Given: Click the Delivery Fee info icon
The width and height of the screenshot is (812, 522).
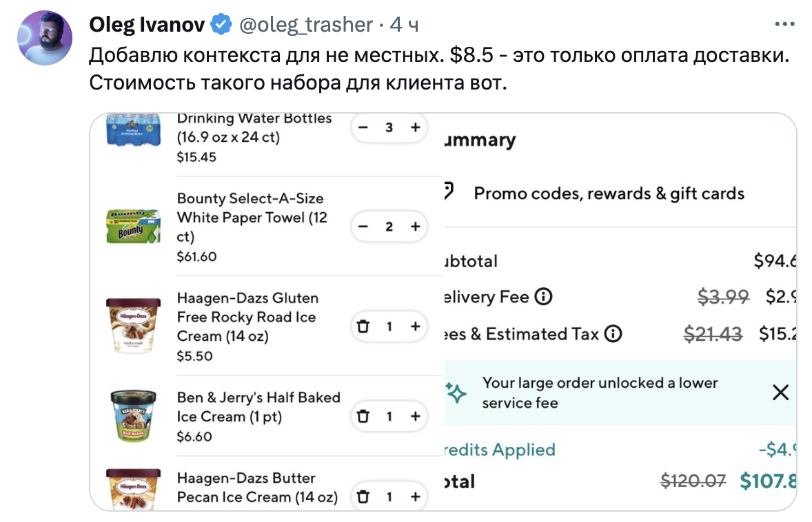Looking at the screenshot, I should pyautogui.click(x=544, y=297).
